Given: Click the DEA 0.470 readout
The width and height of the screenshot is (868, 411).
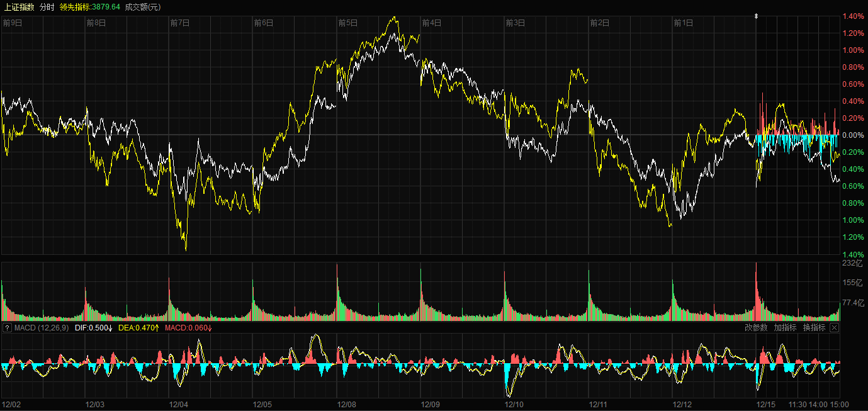Looking at the screenshot, I should [x=138, y=327].
